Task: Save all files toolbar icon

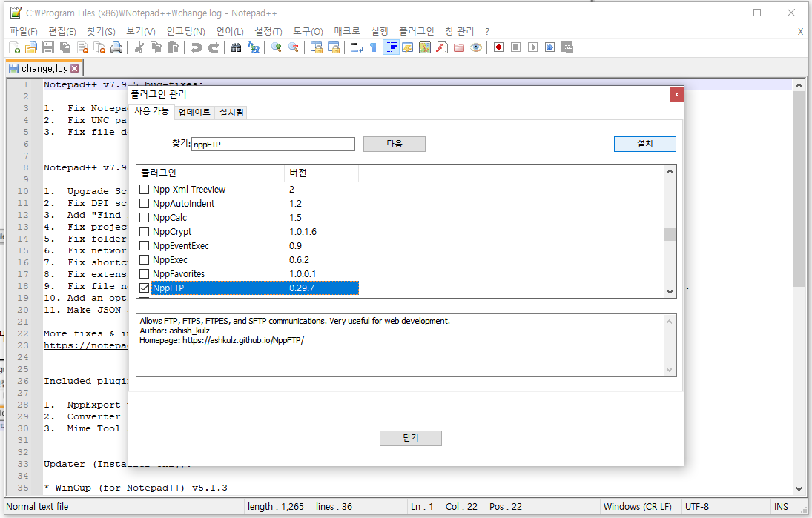Action: click(x=65, y=47)
